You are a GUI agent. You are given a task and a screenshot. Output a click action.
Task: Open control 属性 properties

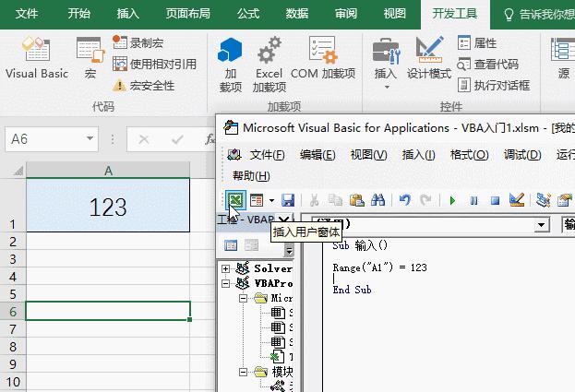pyautogui.click(x=477, y=42)
